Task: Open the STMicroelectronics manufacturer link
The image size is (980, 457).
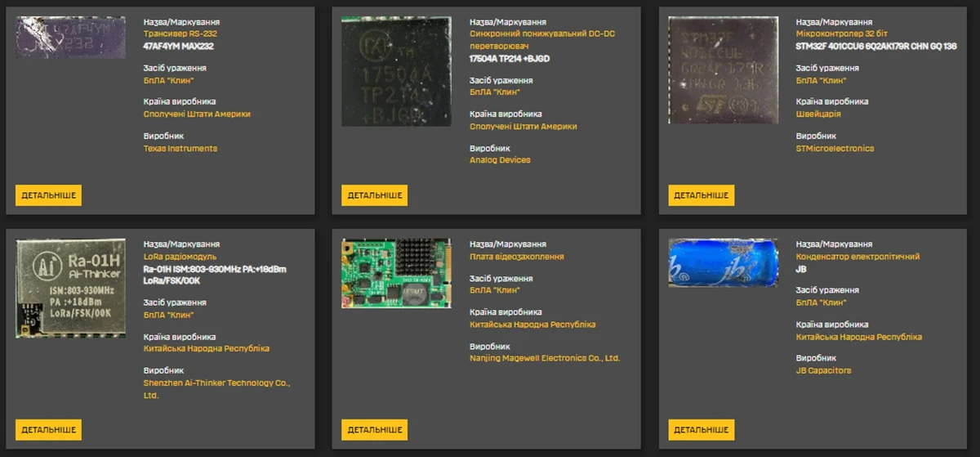Action: pyautogui.click(x=835, y=149)
